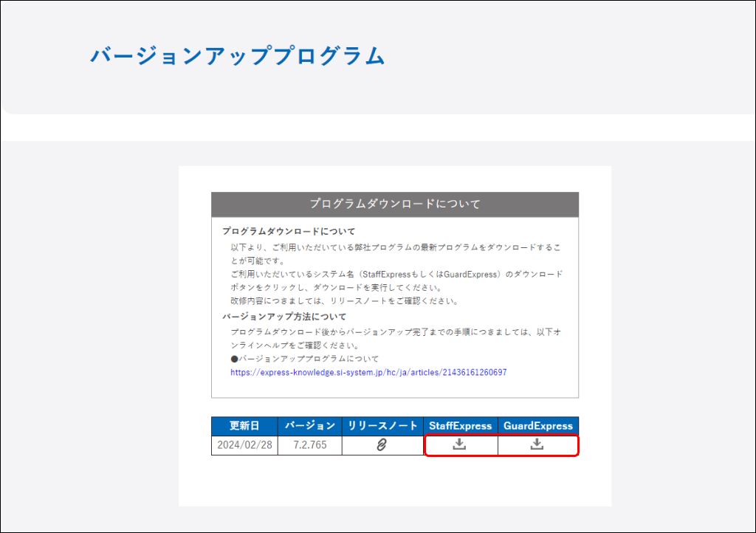Select the 2024/02/28 update date cell

point(244,445)
